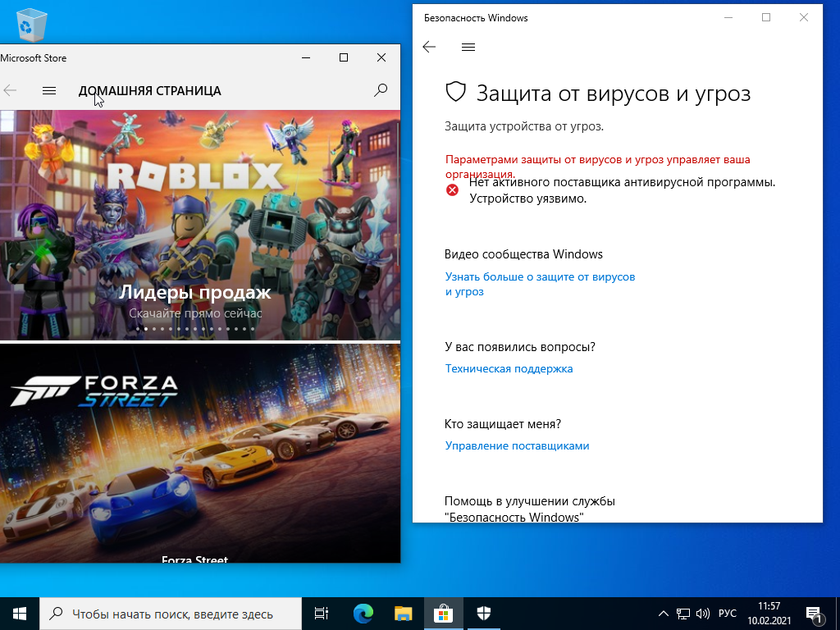Open Microsoft Edge from the taskbar
The width and height of the screenshot is (840, 630).
[363, 614]
